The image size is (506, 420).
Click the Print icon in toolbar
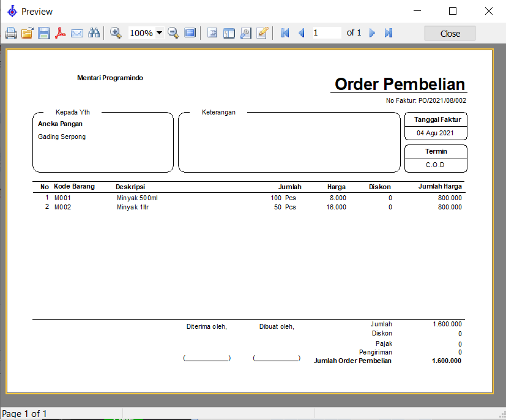pos(11,33)
